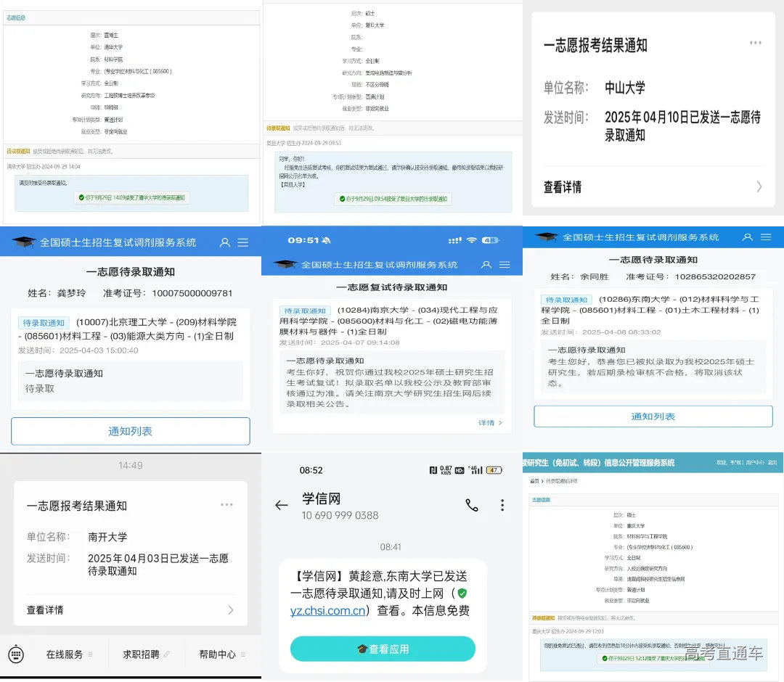Tap the phone call icon next to 学信网
The width and height of the screenshot is (784, 682).
[x=472, y=506]
